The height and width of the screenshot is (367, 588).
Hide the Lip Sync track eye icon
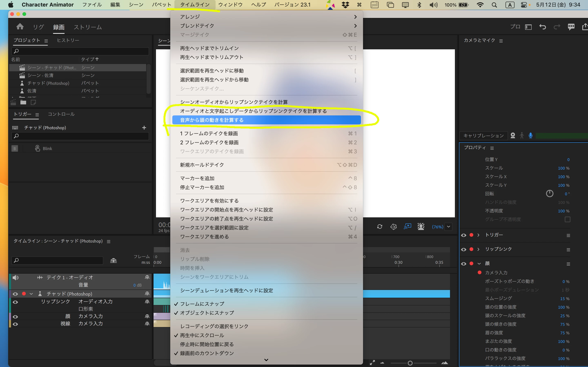[15, 302]
